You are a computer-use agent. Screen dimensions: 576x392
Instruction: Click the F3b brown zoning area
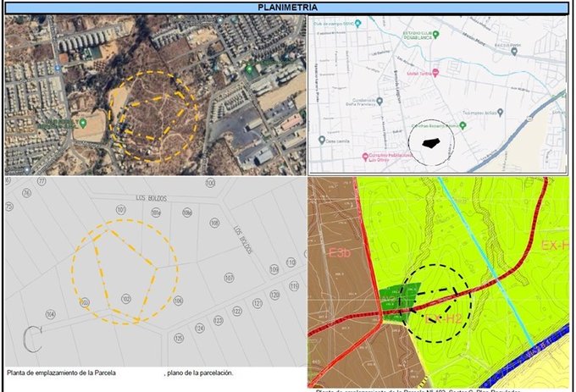pos(330,252)
